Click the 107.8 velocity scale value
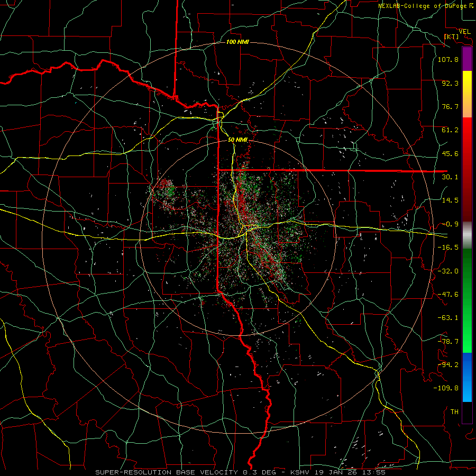 point(448,59)
